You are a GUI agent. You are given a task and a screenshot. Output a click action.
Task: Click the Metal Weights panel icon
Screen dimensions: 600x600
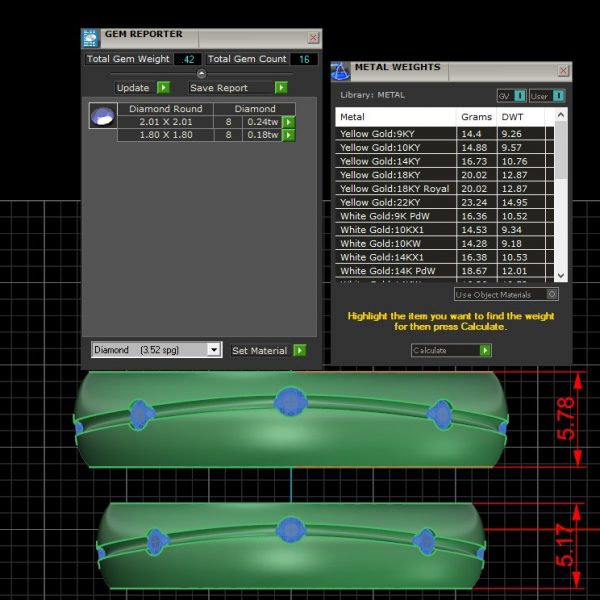340,72
